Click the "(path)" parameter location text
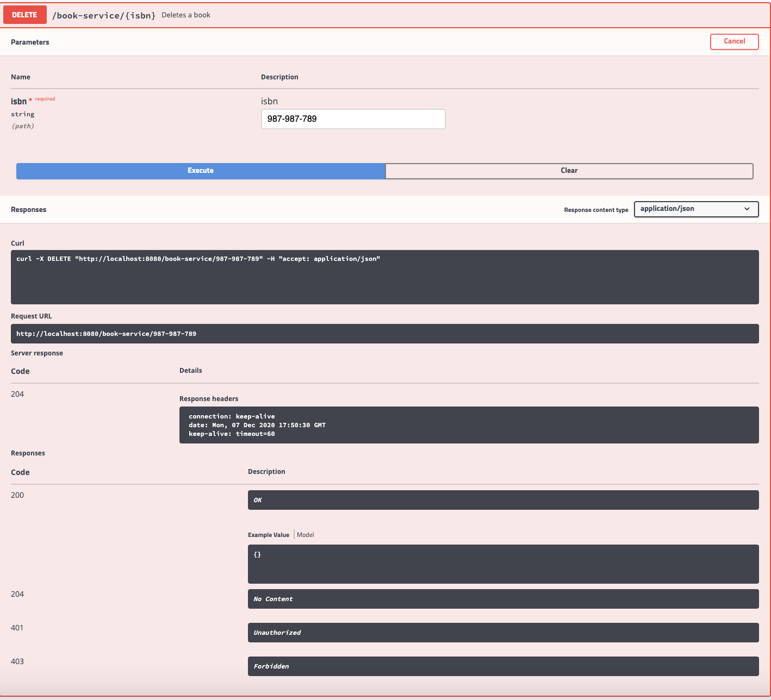Image resolution: width=771 pixels, height=700 pixels. coord(23,126)
